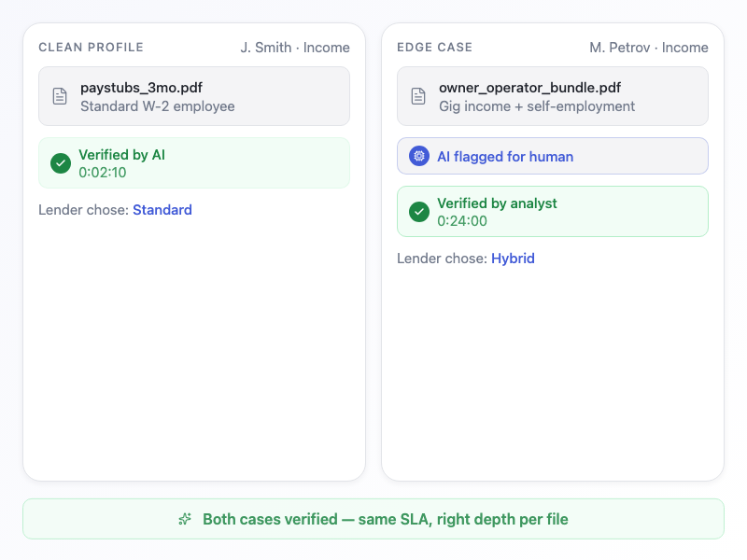Click the 0:24:00 analyst verification time
The height and width of the screenshot is (560, 747).
pos(462,221)
